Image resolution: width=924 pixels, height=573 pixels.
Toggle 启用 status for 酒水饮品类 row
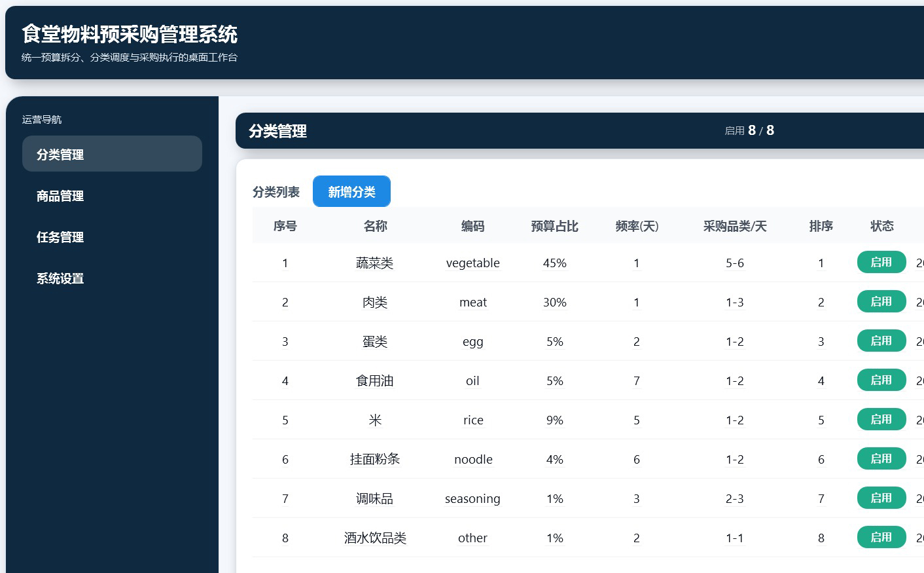pos(881,537)
